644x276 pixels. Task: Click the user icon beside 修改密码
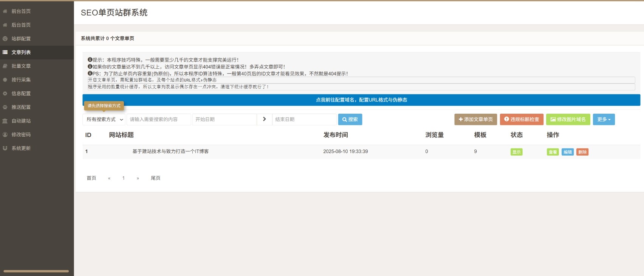click(x=5, y=134)
